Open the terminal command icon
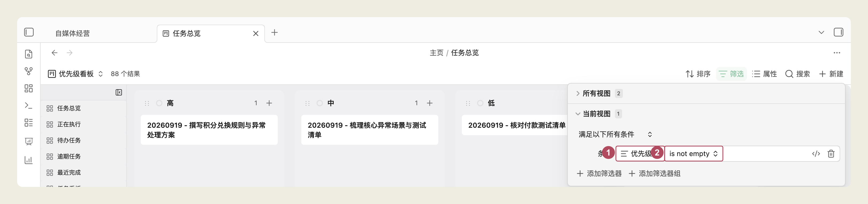The image size is (868, 204). coord(29,105)
